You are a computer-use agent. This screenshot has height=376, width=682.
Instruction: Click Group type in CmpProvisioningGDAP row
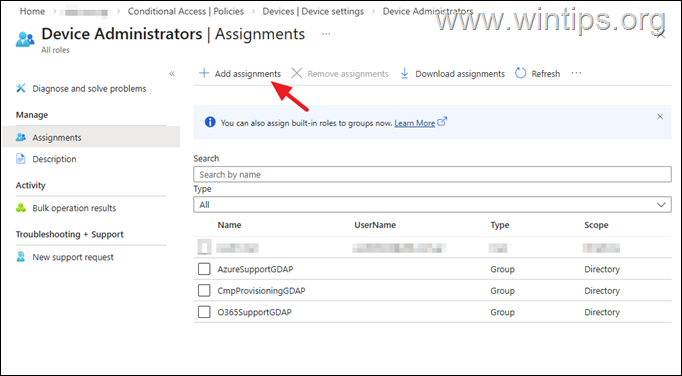(x=502, y=291)
